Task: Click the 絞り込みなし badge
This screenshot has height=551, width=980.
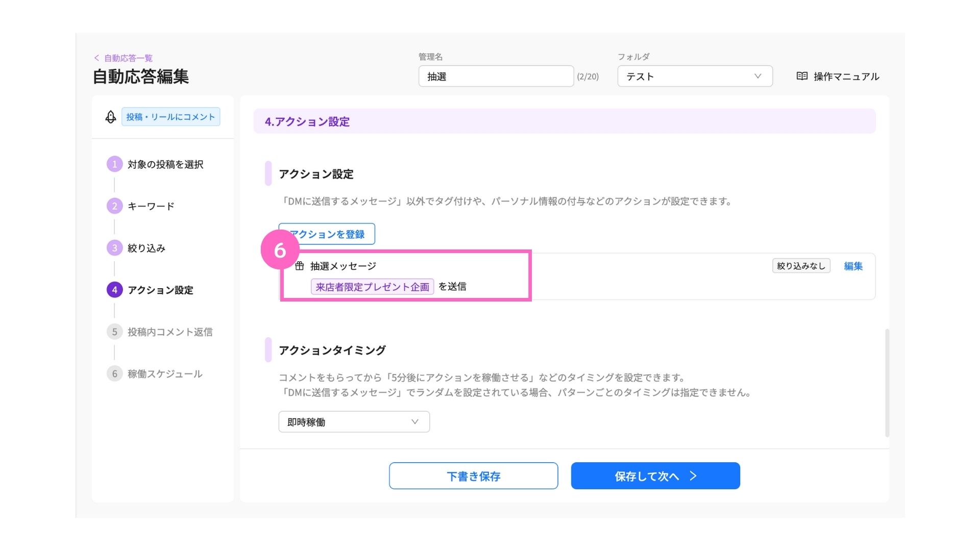Action: coord(801,266)
